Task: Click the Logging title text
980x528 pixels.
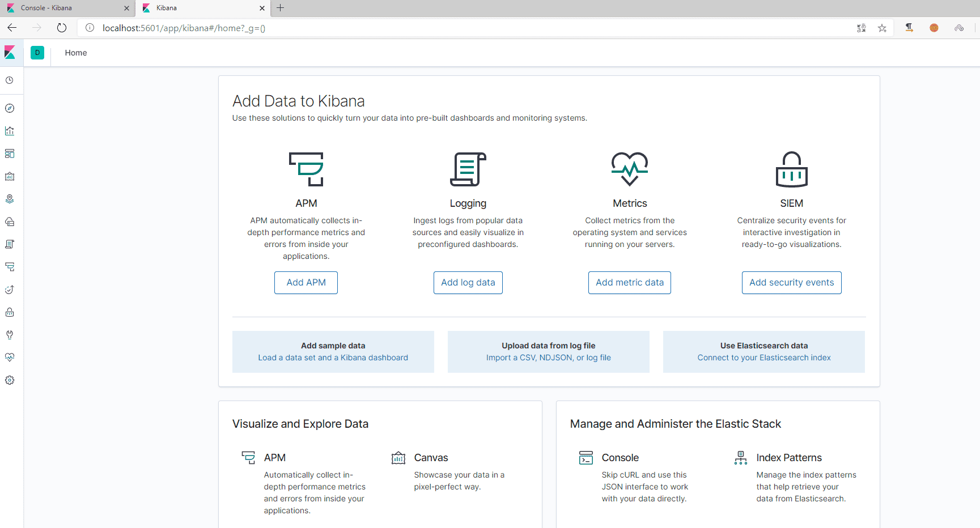Action: [468, 203]
